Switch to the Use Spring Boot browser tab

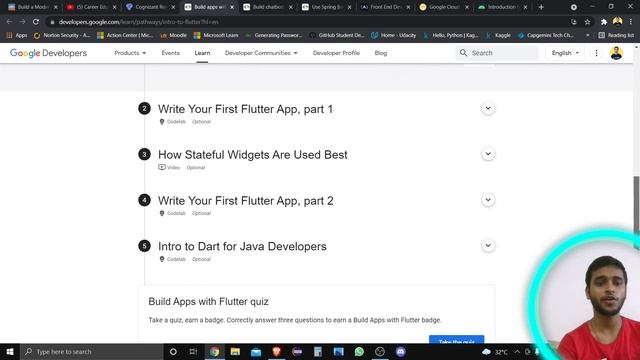pos(326,7)
